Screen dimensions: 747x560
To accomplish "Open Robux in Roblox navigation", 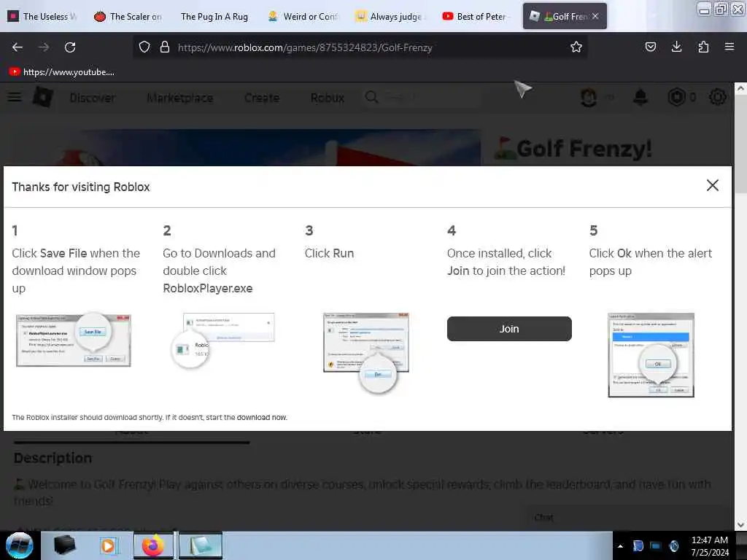I will [x=328, y=98].
